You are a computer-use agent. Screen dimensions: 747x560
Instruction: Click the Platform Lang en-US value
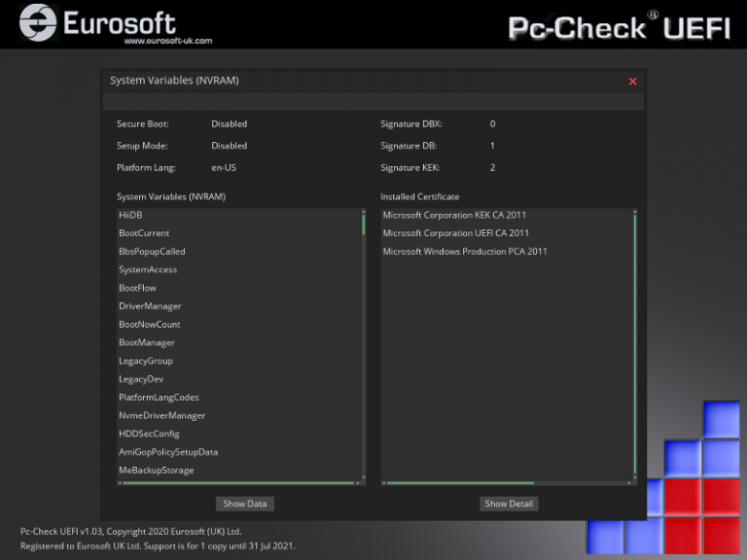[x=224, y=167]
